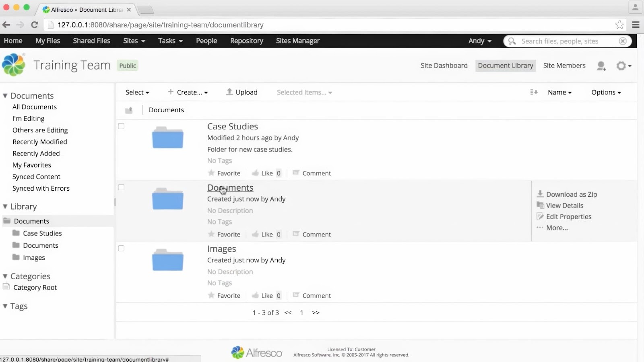Tick the checkbox next to Images folder

pos(122,248)
